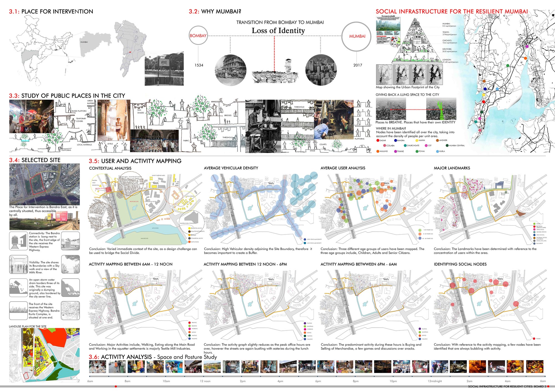
Task: Click the yellow MAHIM legend dot
Action: tap(417, 140)
